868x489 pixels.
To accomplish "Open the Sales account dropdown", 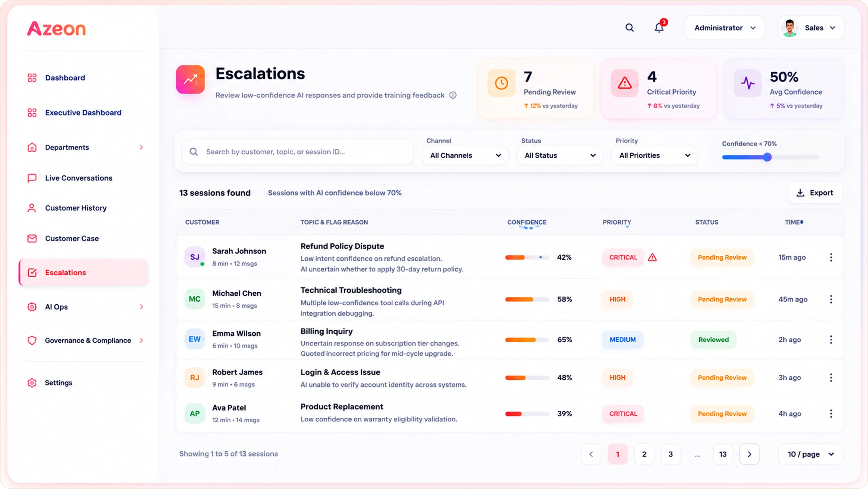I will tap(811, 28).
